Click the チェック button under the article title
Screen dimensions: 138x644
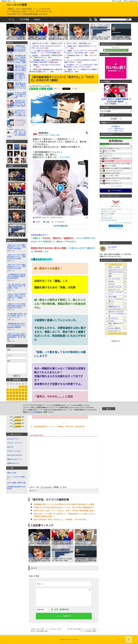[x=57, y=89]
